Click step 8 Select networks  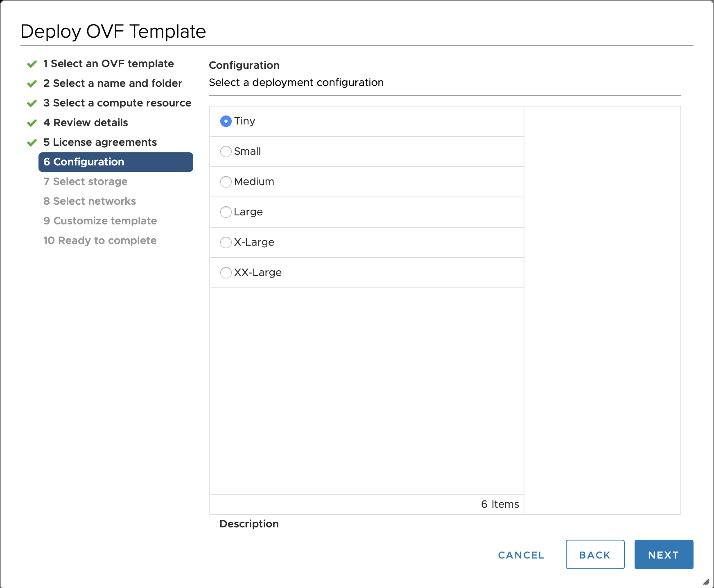tap(90, 201)
